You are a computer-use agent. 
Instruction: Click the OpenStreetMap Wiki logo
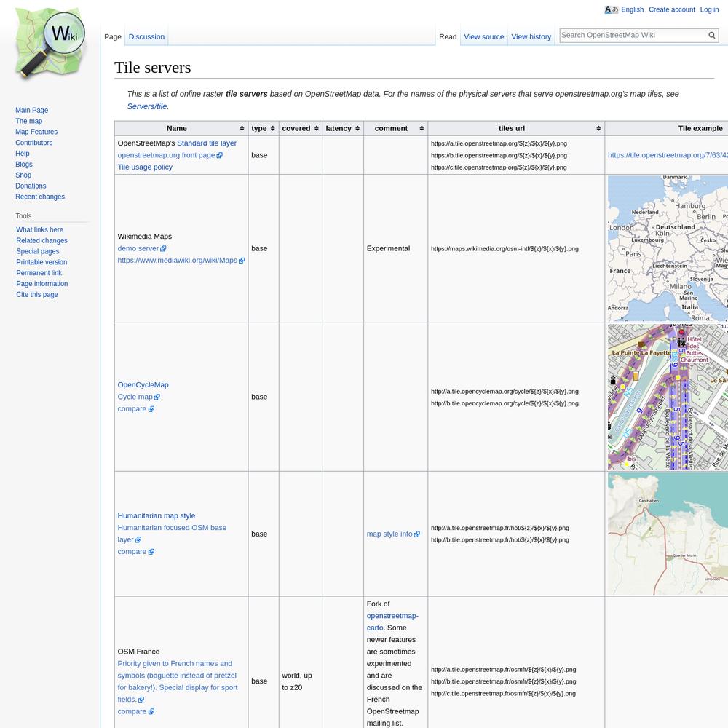point(50,43)
